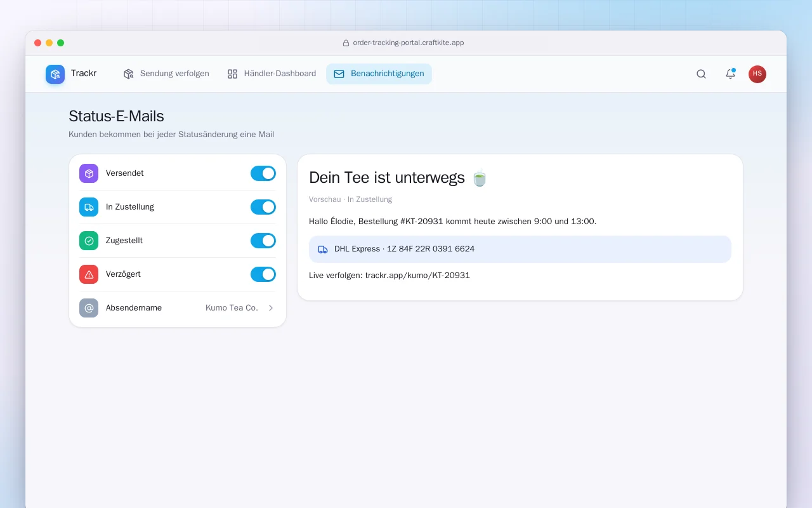812x508 pixels.
Task: Click the Verzögert row label
Action: [123, 274]
